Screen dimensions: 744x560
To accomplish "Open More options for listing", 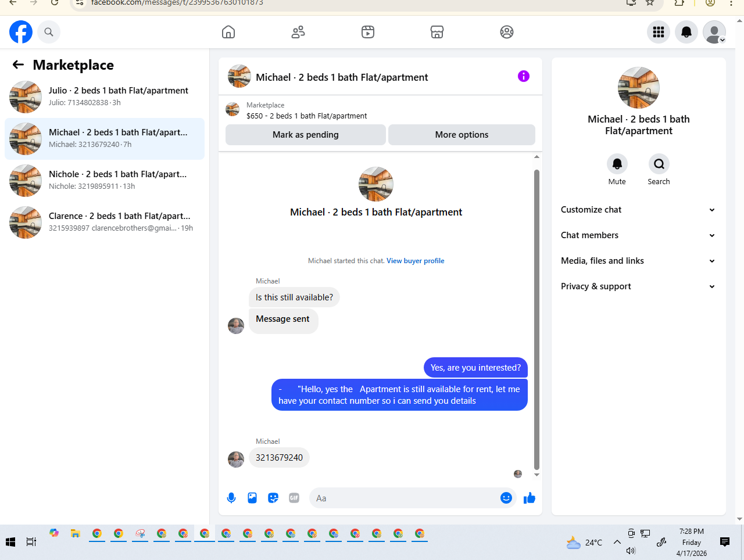I will point(462,135).
